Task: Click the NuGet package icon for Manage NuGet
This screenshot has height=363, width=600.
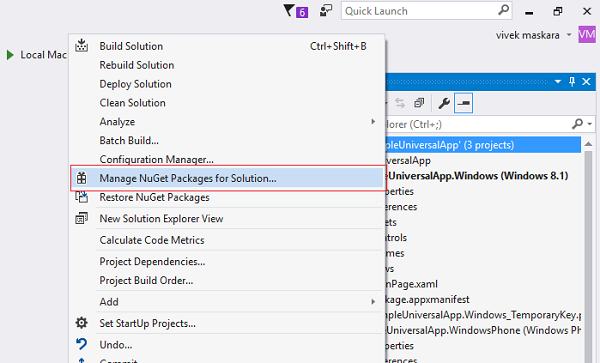Action: pyautogui.click(x=82, y=178)
